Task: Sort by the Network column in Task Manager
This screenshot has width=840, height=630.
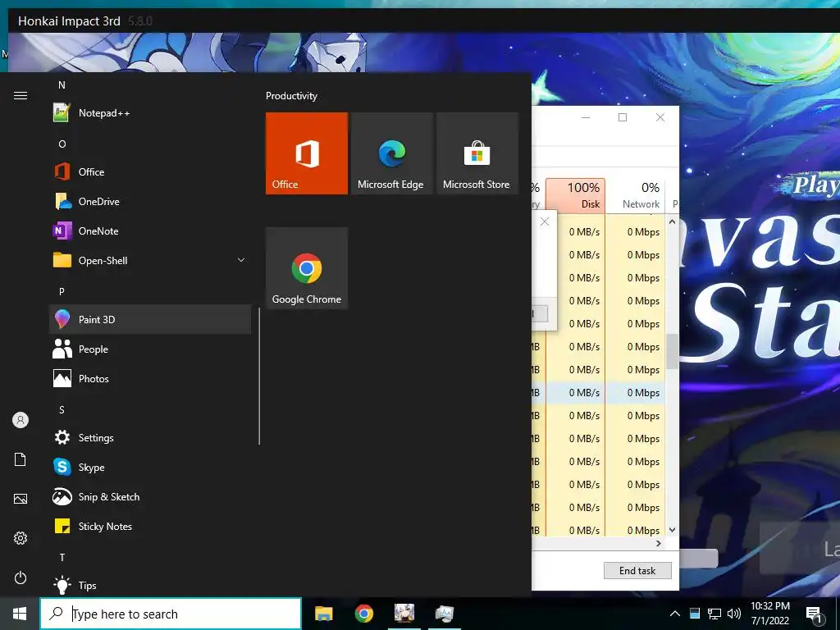Action: coord(636,195)
